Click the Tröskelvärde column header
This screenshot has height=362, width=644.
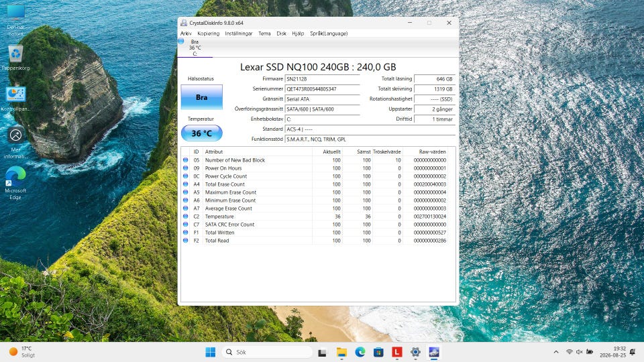(387, 152)
